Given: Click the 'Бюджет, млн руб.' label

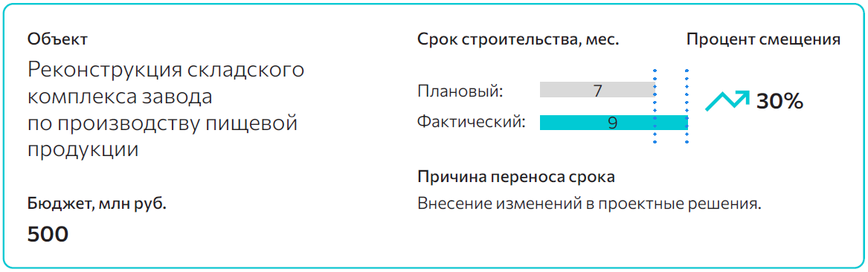Looking at the screenshot, I should click(97, 204).
